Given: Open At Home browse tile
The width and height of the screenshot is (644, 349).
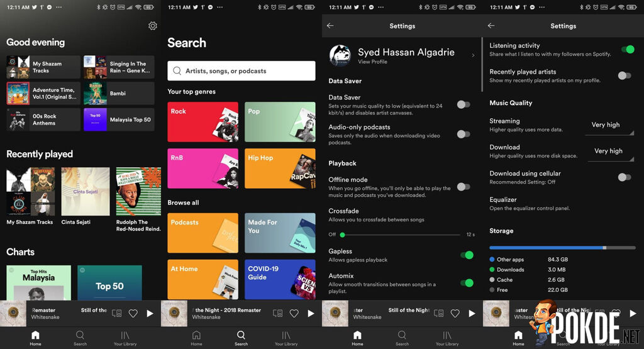Looking at the screenshot, I should [203, 279].
